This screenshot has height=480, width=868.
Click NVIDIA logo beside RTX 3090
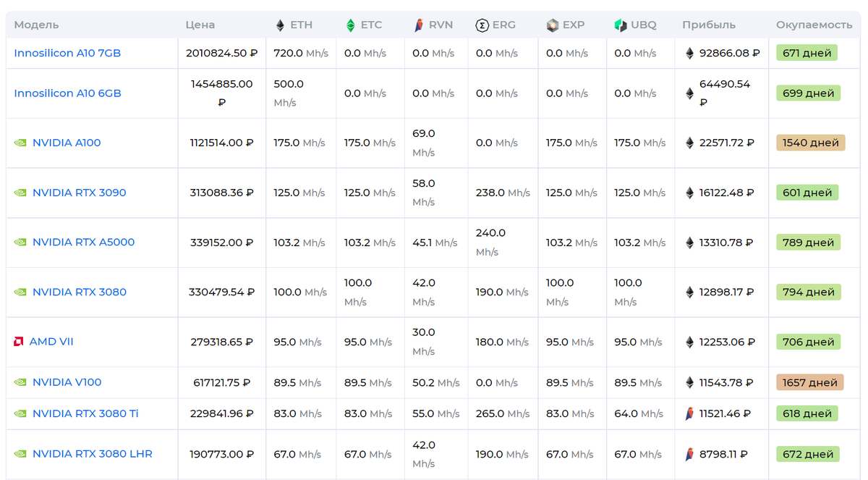click(x=20, y=193)
